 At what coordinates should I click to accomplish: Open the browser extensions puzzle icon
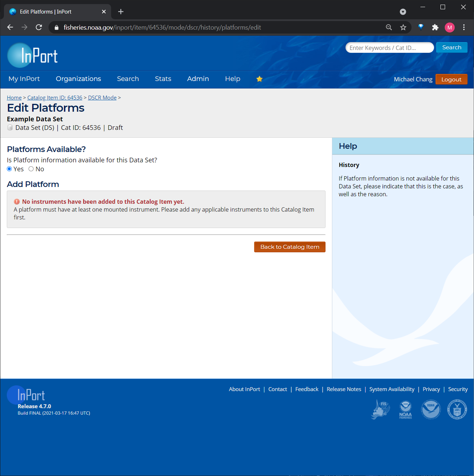(435, 27)
